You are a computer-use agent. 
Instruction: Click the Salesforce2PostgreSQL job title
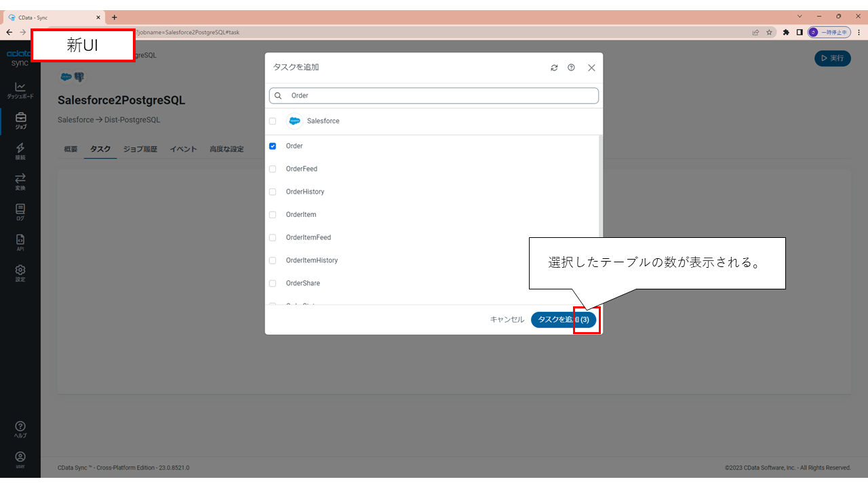click(121, 100)
